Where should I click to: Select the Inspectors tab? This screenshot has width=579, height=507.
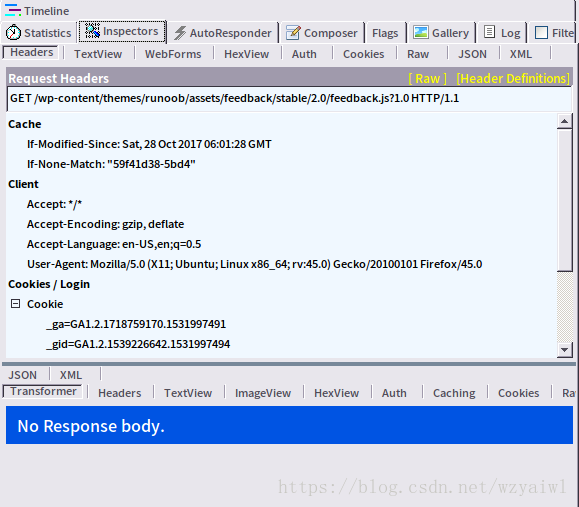coord(122,31)
